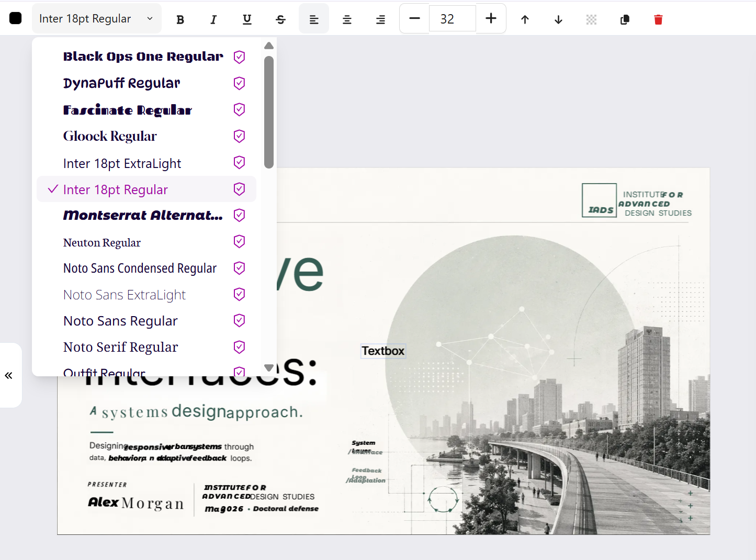
Task: Choose Black Ops One Regular font
Action: coord(146,57)
